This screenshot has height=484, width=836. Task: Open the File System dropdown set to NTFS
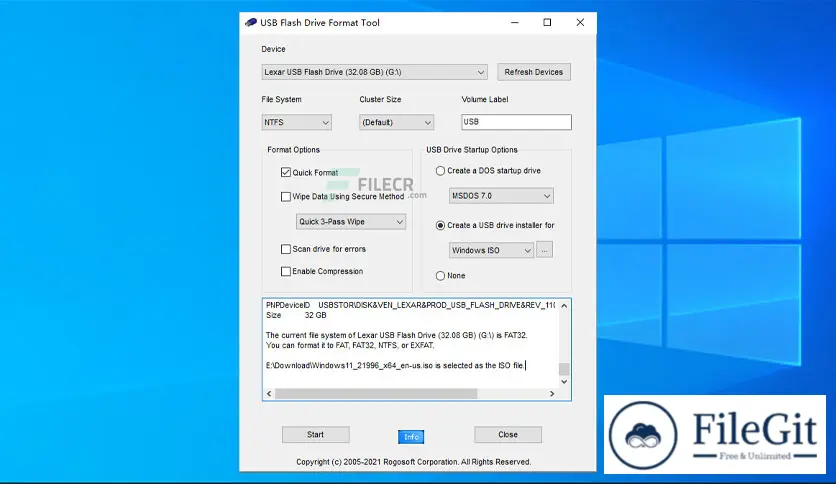(x=296, y=122)
